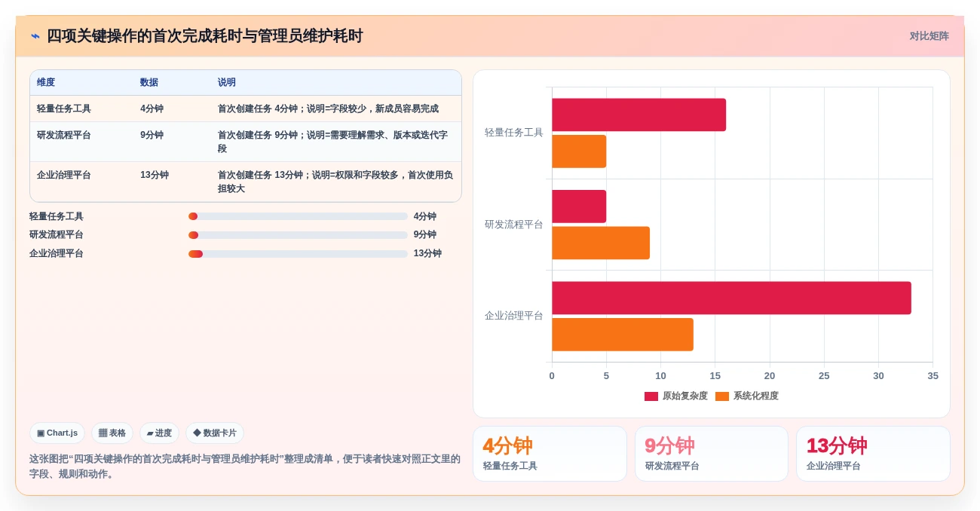This screenshot has height=511, width=980.
Task: Click the orange bar for 企业治理平台
Action: 623,335
